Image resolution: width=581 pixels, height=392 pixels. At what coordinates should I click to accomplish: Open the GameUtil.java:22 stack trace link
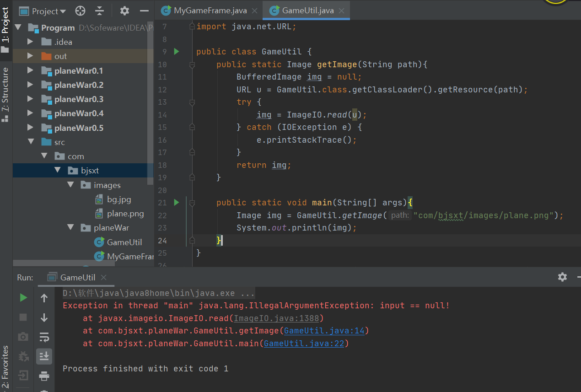(x=304, y=344)
